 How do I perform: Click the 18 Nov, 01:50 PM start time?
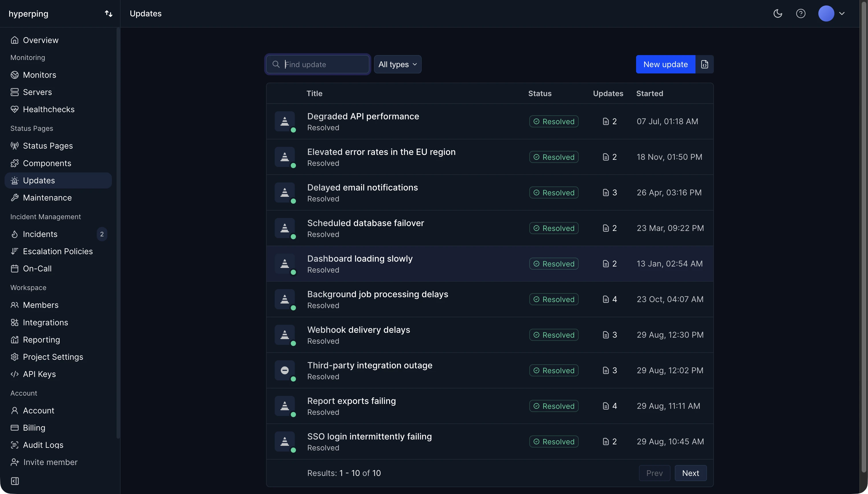[669, 157]
